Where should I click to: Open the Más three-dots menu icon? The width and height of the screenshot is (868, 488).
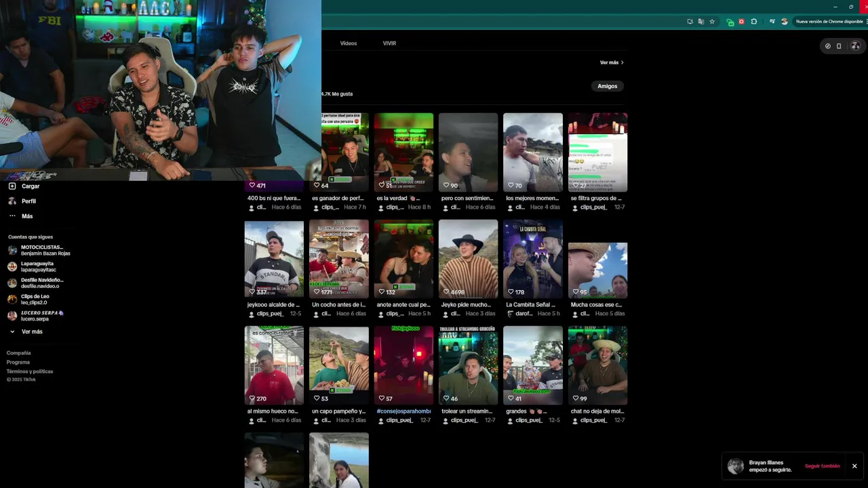[12, 216]
